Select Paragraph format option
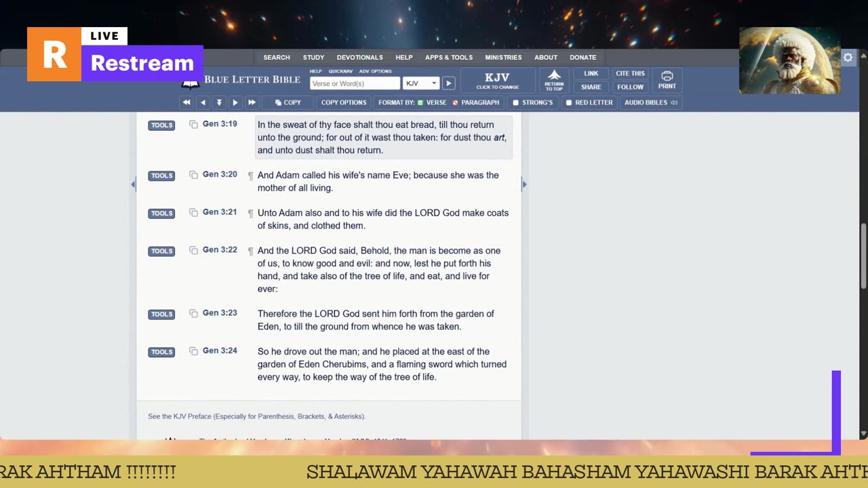868x488 pixels. pos(475,102)
